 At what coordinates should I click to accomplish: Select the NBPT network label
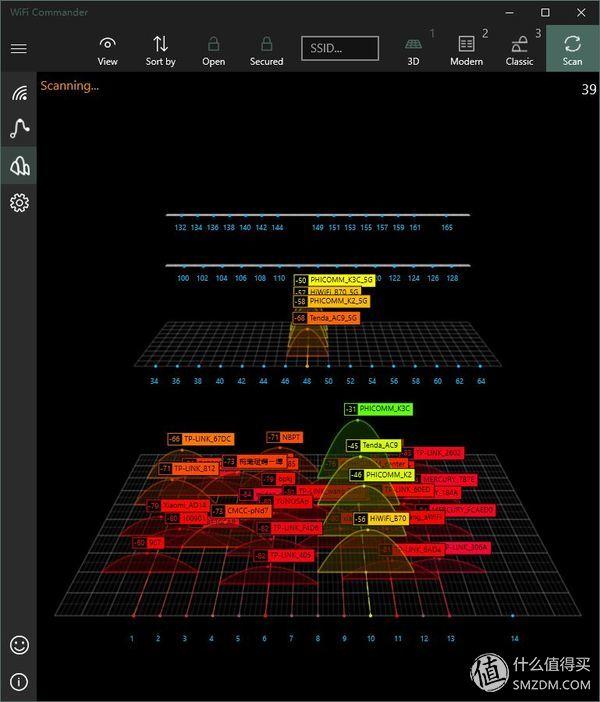[285, 437]
